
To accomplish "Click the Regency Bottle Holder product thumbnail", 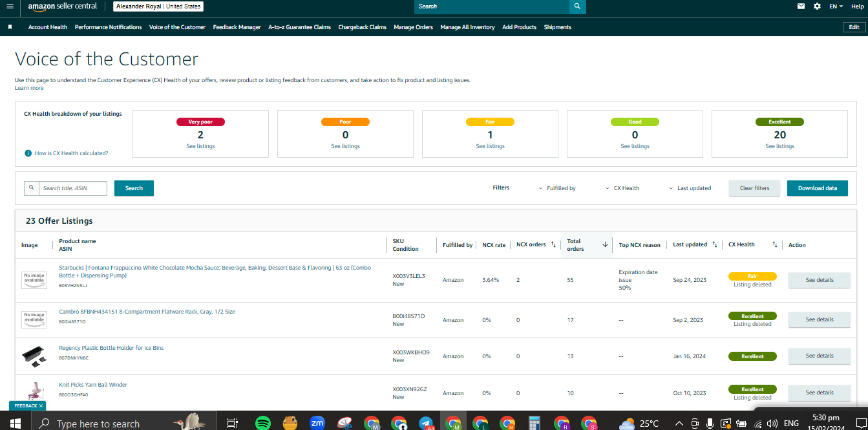I will pos(34,356).
